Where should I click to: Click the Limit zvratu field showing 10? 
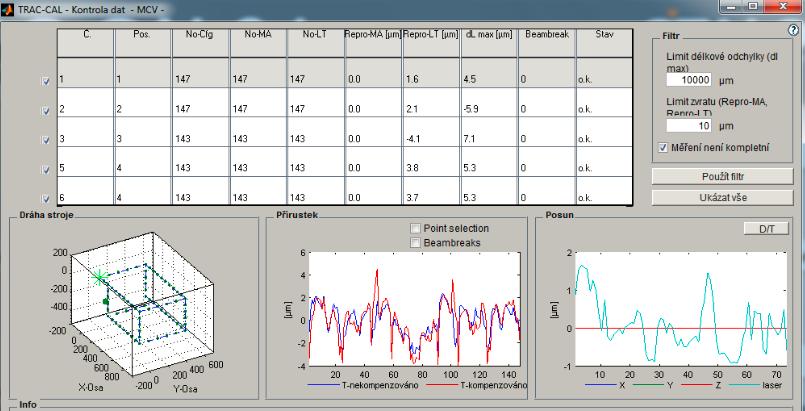click(689, 126)
